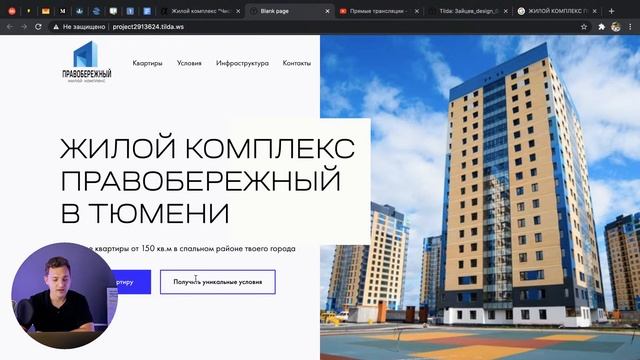Open the browser extensions puzzle icon
This screenshot has width=640, height=360.
(x=601, y=27)
